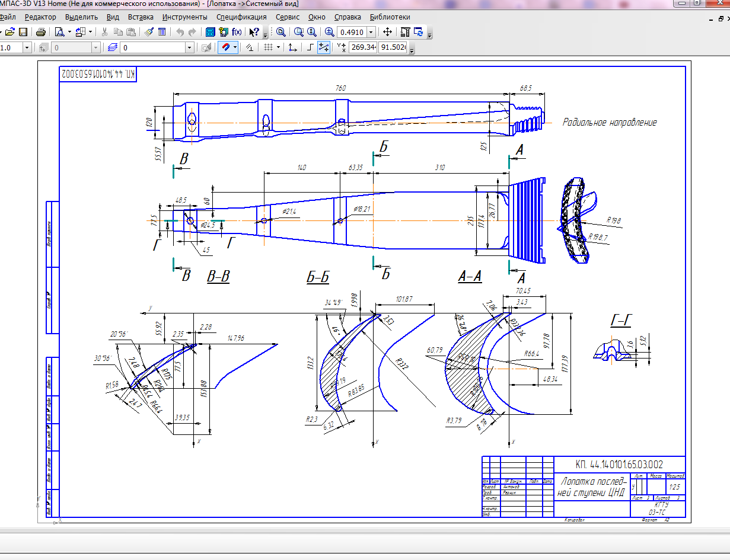Image resolution: width=730 pixels, height=560 pixels.
Task: Open the zoom scale 0.4910 dropdown
Action: (371, 32)
